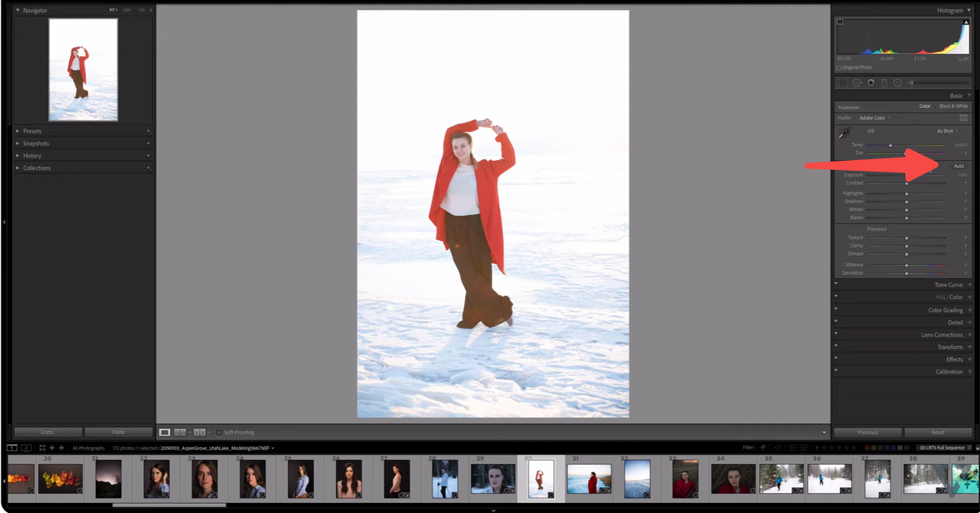Select the Radial Filter tool
980x513 pixels.
click(897, 83)
